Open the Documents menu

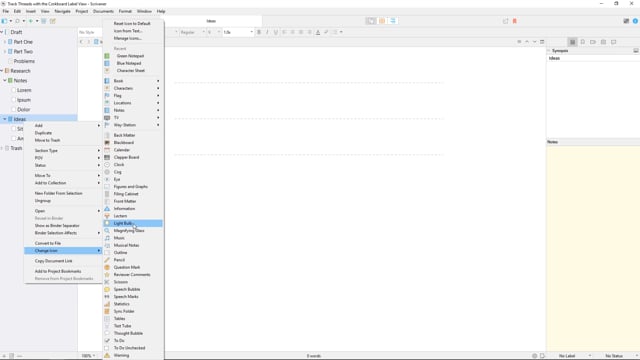point(103,11)
